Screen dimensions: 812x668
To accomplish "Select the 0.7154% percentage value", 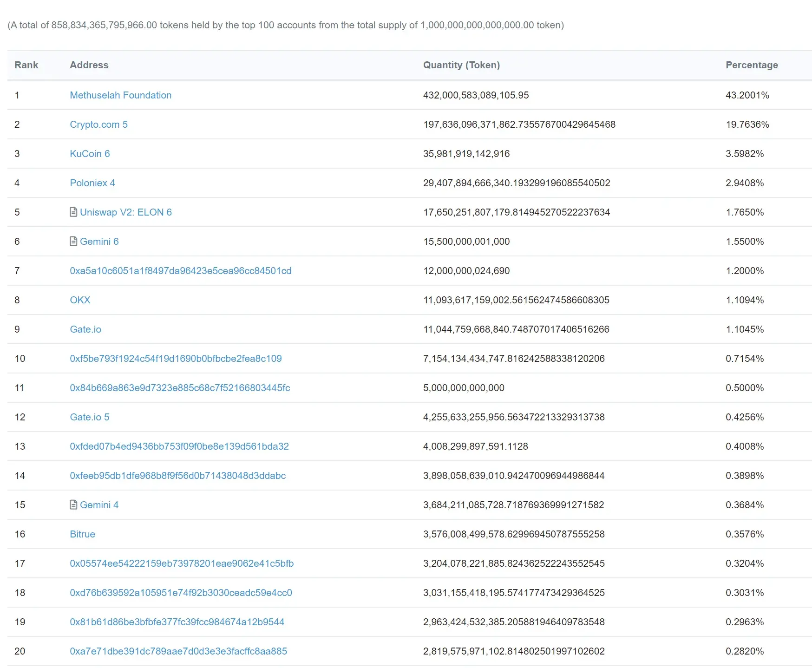I will click(x=745, y=359).
